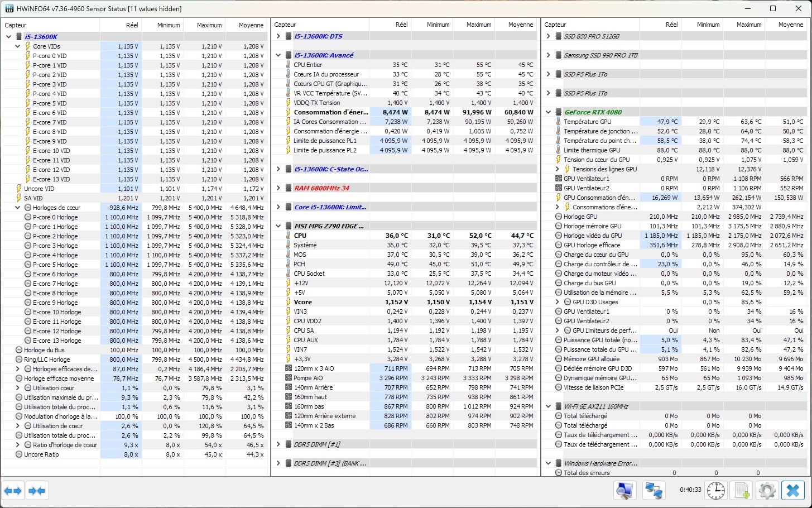Open sensor settings gear icon
This screenshot has height=508, width=812.
pos(767,491)
